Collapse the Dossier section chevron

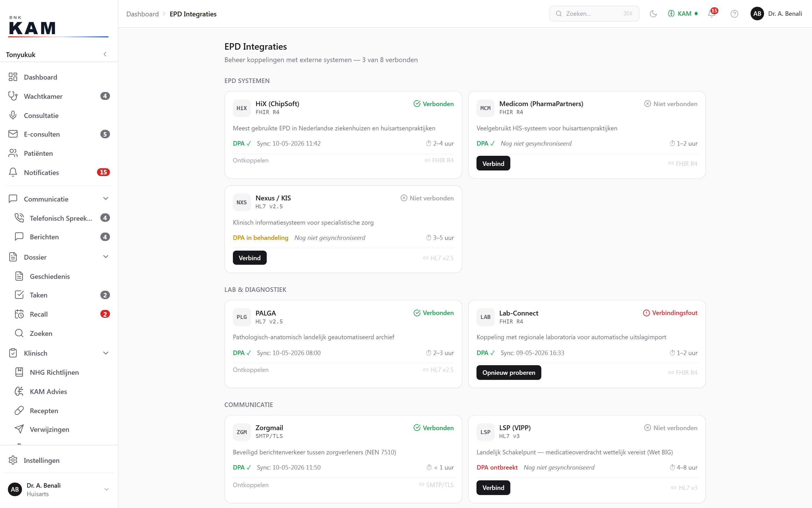pyautogui.click(x=106, y=257)
